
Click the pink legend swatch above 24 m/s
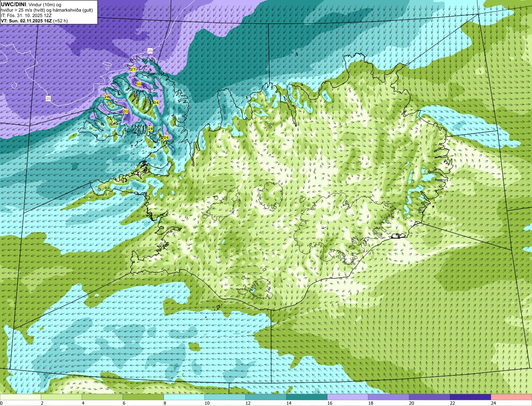(x=512, y=397)
